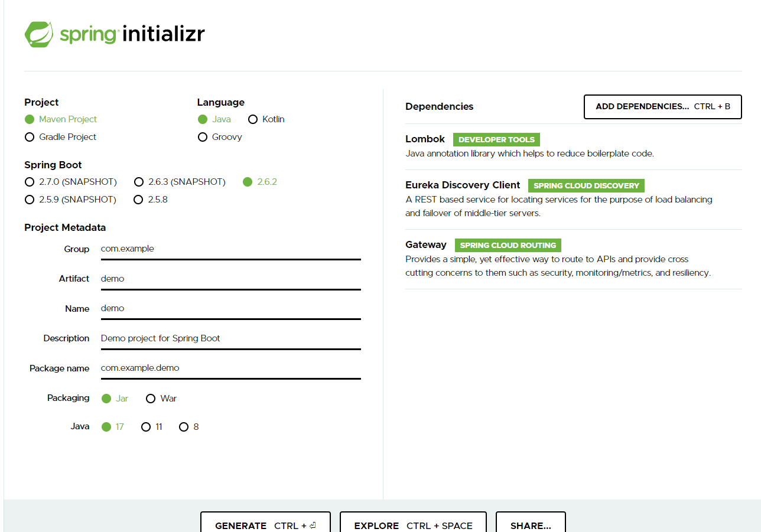Select Gradle Project radio button
The width and height of the screenshot is (761, 532).
[x=60, y=137]
